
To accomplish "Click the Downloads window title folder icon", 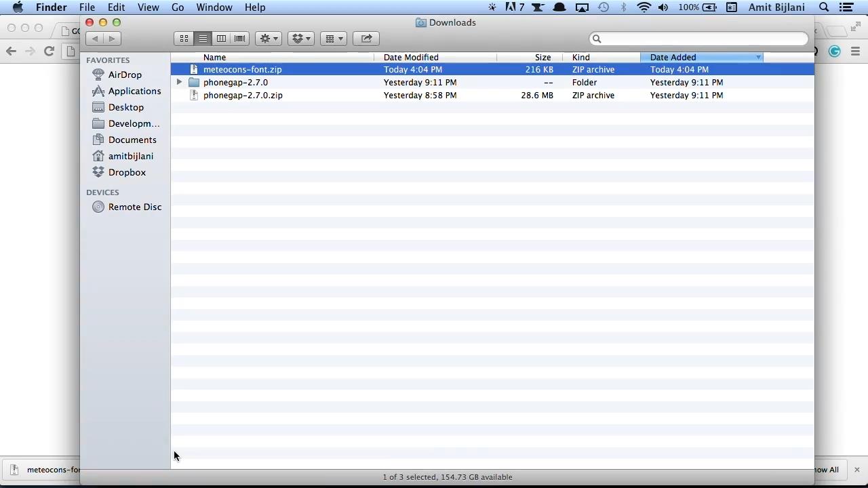I will click(421, 22).
